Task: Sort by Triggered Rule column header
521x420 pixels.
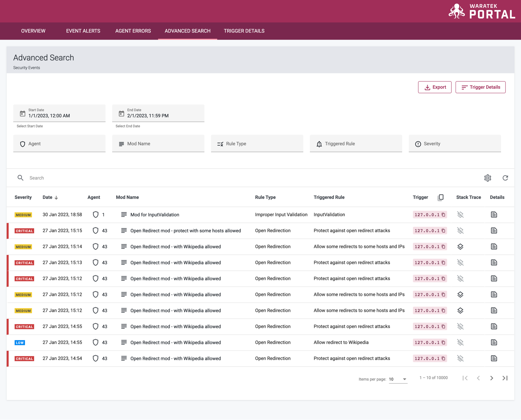Action: click(329, 197)
